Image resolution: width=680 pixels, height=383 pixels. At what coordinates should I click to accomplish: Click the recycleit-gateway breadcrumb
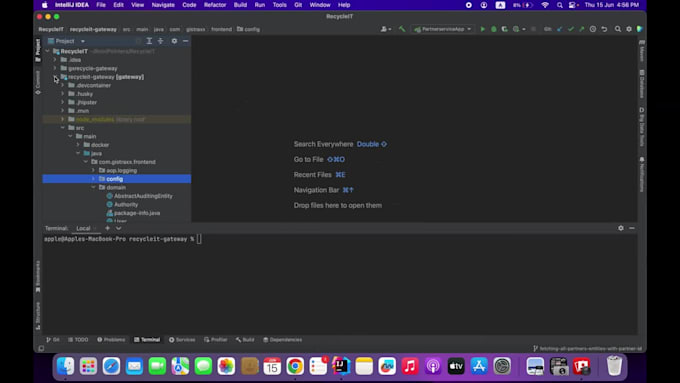pyautogui.click(x=93, y=29)
